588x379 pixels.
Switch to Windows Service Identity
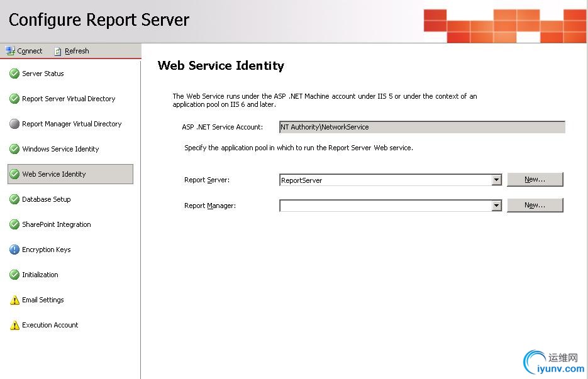pos(60,149)
